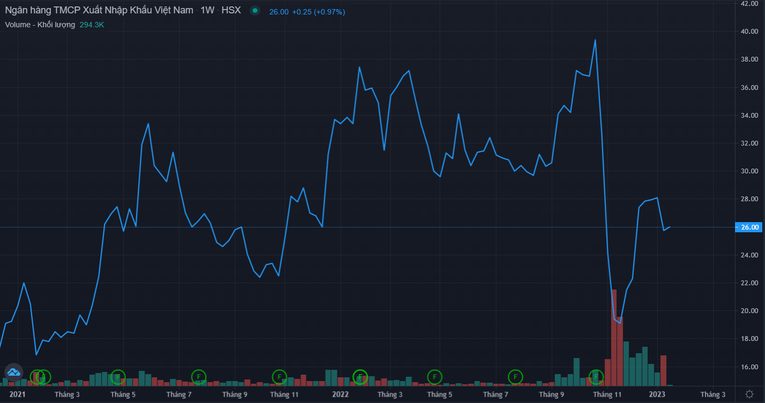
Task: Open the event marker near Tháng 7 2022
Action: 515,376
